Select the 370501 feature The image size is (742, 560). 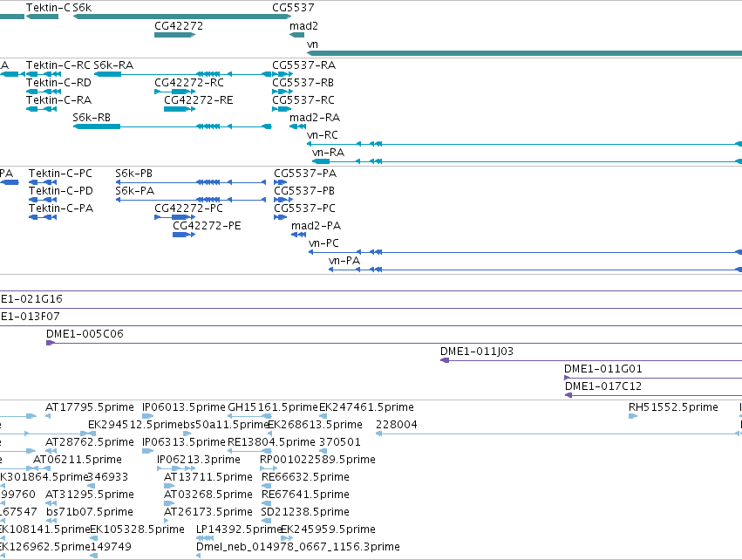(323, 452)
